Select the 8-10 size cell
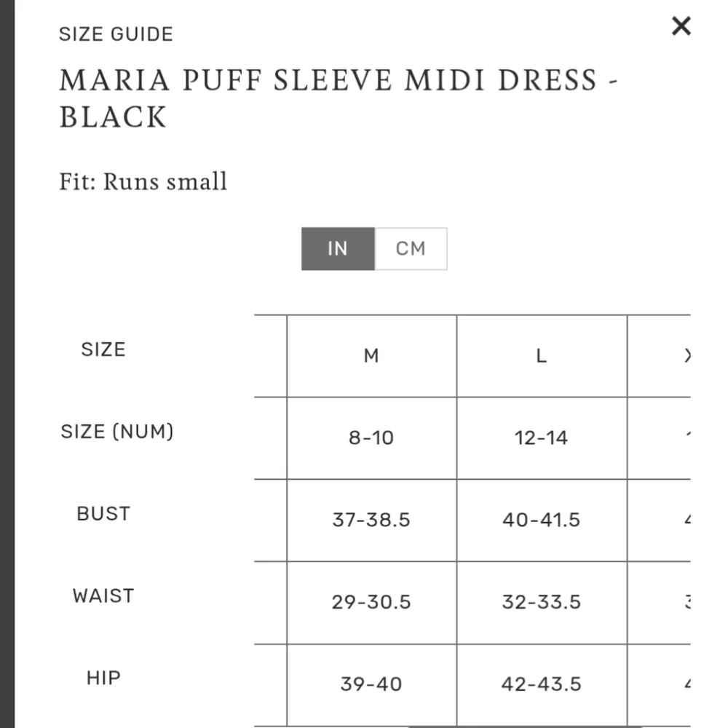728x728 pixels. click(x=371, y=438)
